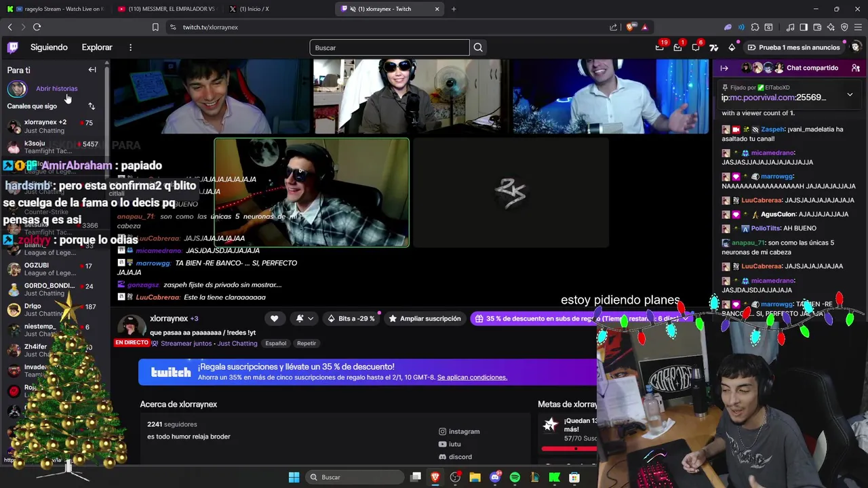Screen dimensions: 868x488
Task: Focus the Windows taskbar Buscar box
Action: (354, 477)
